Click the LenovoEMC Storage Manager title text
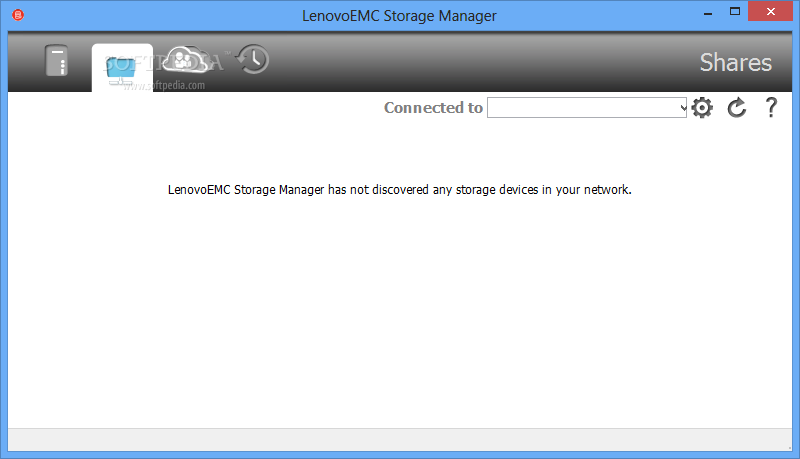 coord(399,16)
